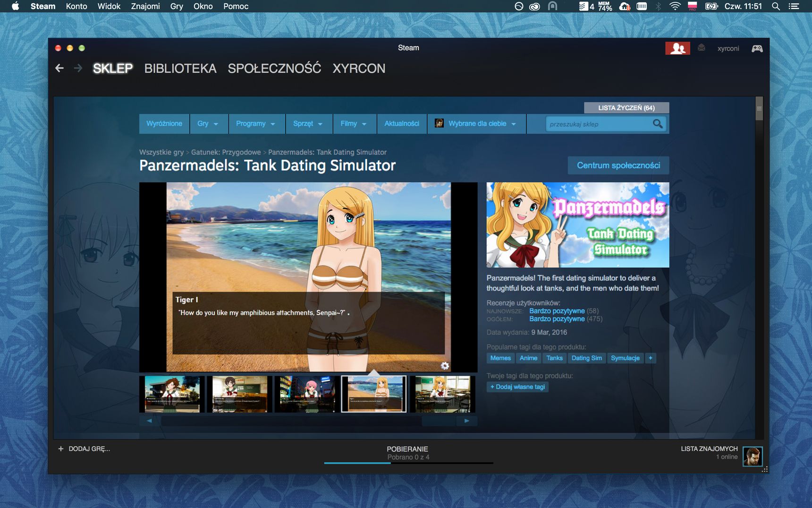Click the profile avatar beside Wybrane dla ciebie

click(x=439, y=123)
